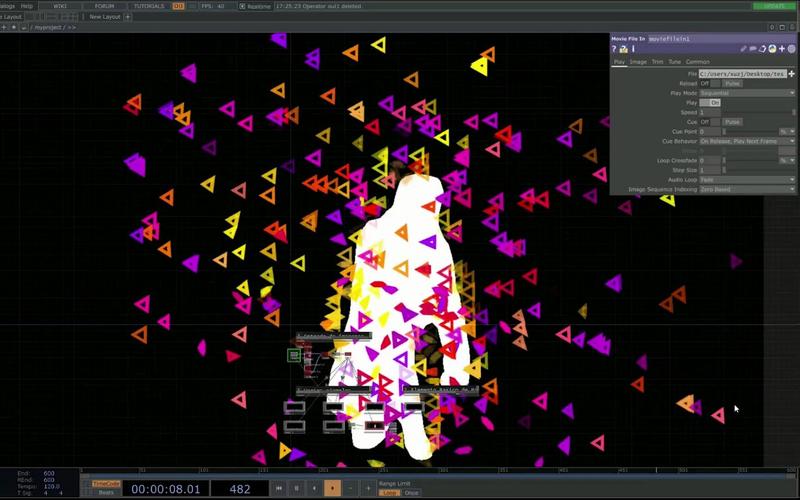Click the Tempo value 120.0
Screen dimensions: 800x500
point(52,486)
